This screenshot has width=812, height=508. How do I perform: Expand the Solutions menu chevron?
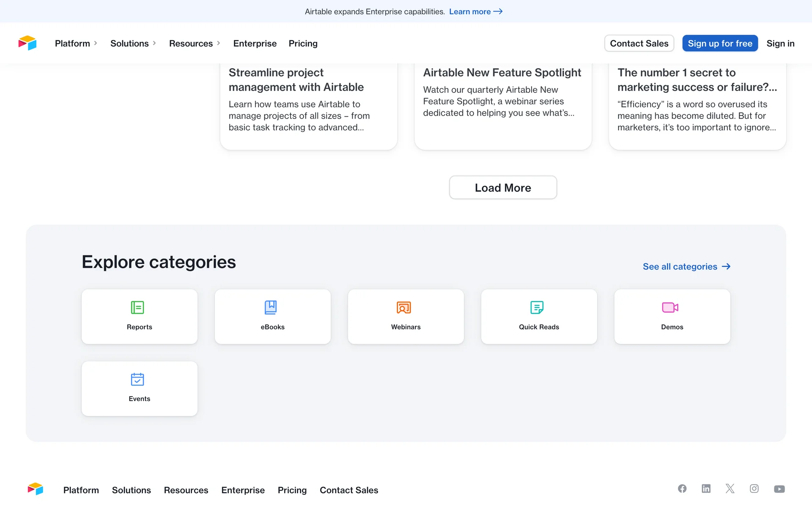(x=154, y=43)
